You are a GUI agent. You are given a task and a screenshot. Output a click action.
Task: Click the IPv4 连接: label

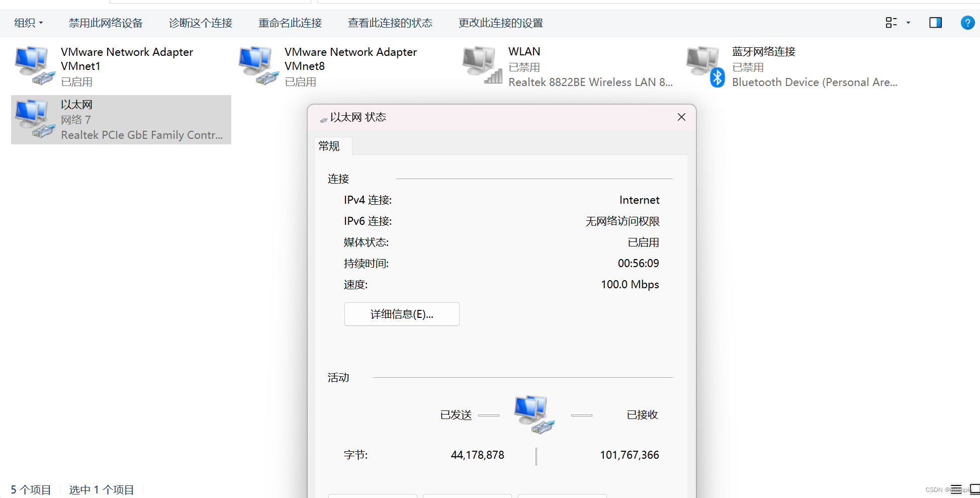(368, 200)
